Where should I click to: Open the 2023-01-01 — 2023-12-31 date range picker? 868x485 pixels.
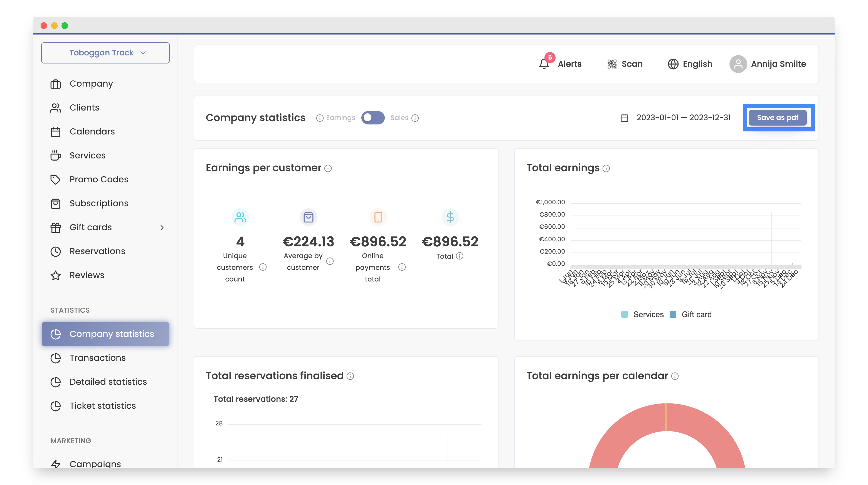tap(683, 118)
